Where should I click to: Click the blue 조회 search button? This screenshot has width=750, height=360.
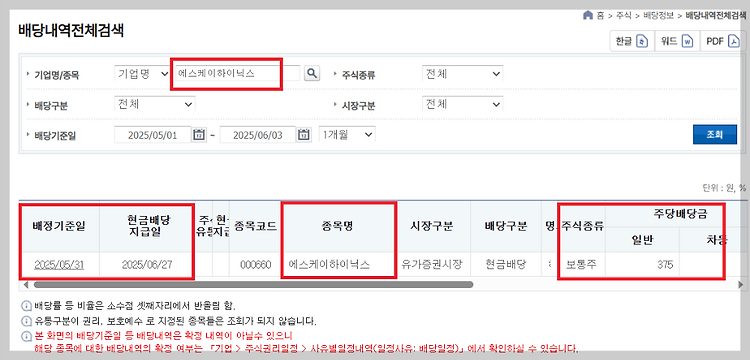point(715,134)
